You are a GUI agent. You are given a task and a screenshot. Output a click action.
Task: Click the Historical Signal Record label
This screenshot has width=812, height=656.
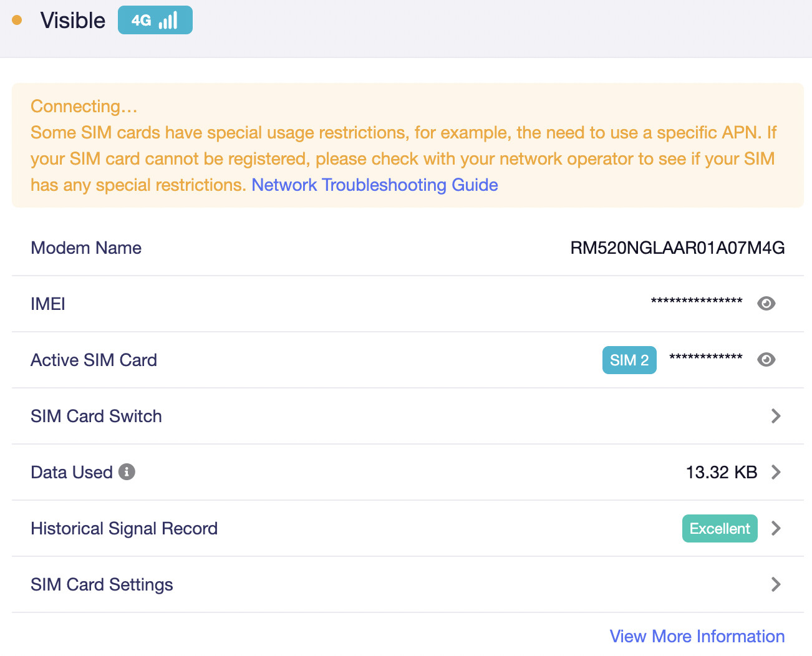(x=124, y=529)
